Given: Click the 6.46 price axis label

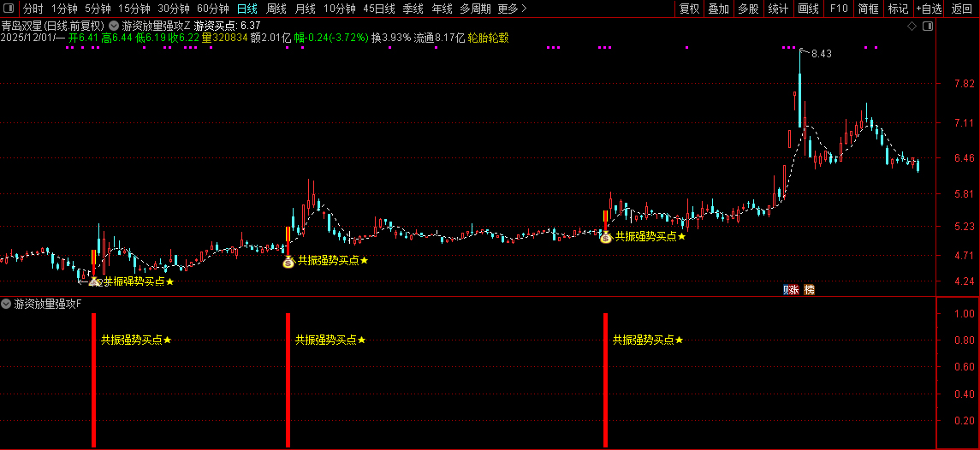Looking at the screenshot, I should point(965,158).
